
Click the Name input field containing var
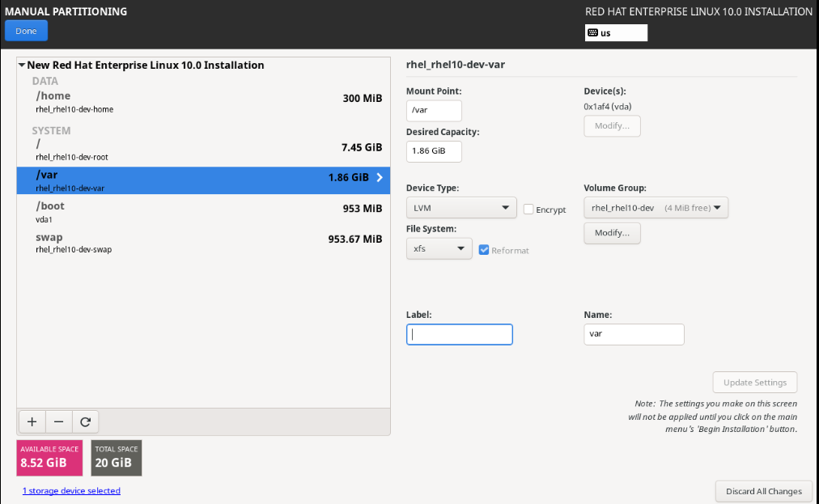click(x=634, y=334)
